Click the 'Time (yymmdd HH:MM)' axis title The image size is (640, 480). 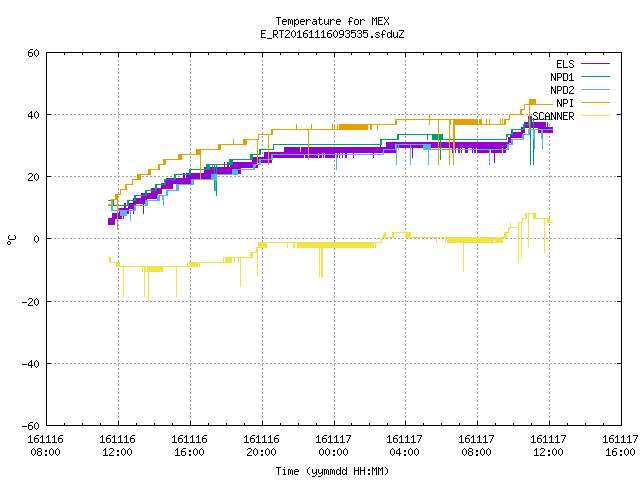[x=332, y=471]
